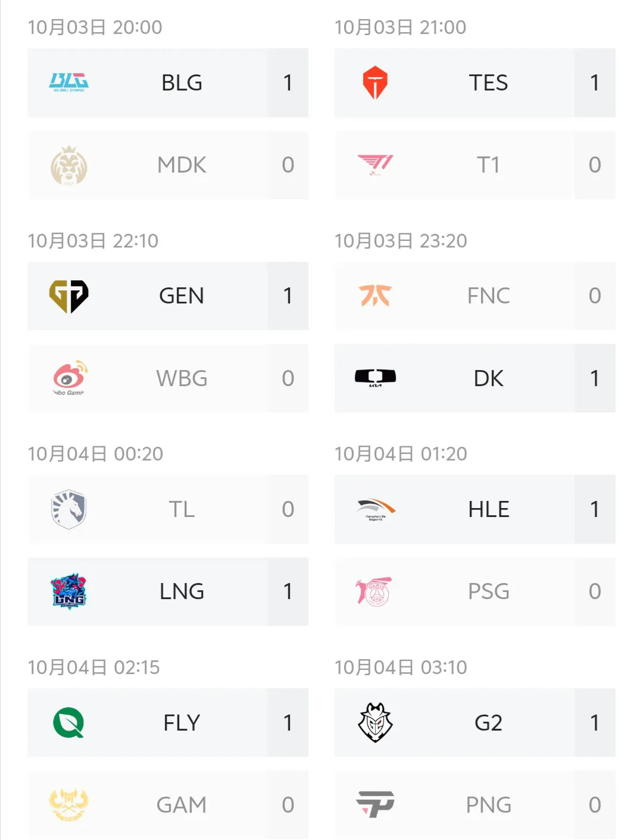Click the MDK lion logo
Screen dimensions: 631x840
(68, 165)
